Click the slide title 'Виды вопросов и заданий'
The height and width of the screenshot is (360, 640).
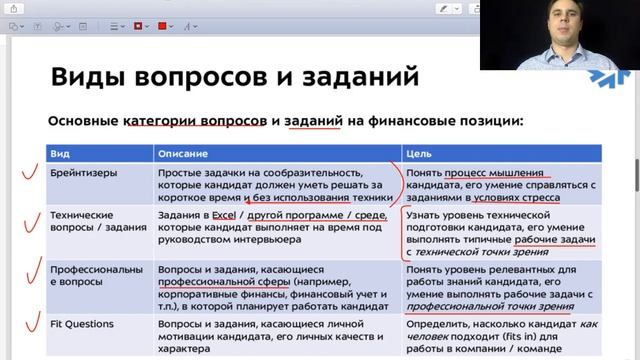(x=235, y=76)
